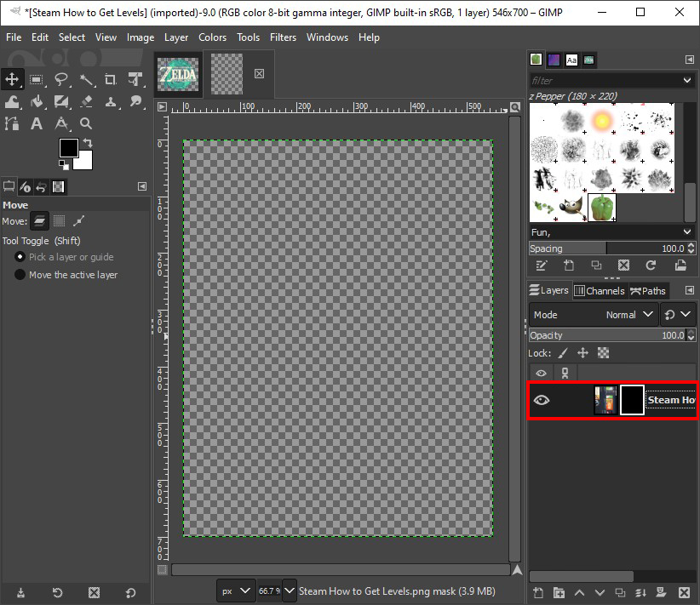Hide the Steam How layer with eye icon

point(541,400)
